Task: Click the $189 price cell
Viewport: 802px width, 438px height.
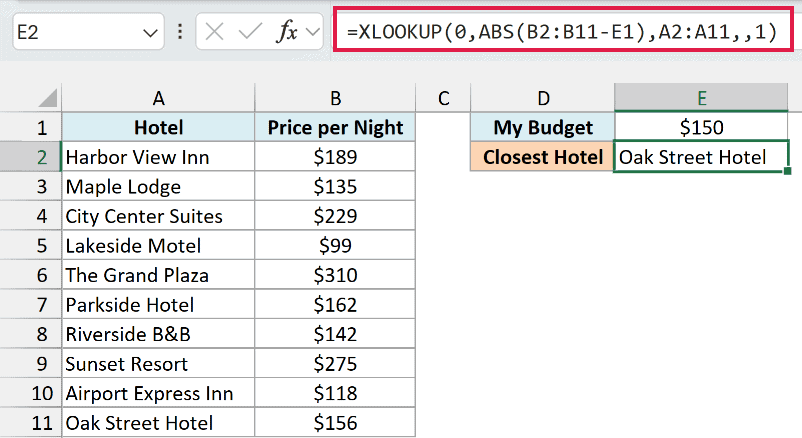Action: pyautogui.click(x=335, y=157)
